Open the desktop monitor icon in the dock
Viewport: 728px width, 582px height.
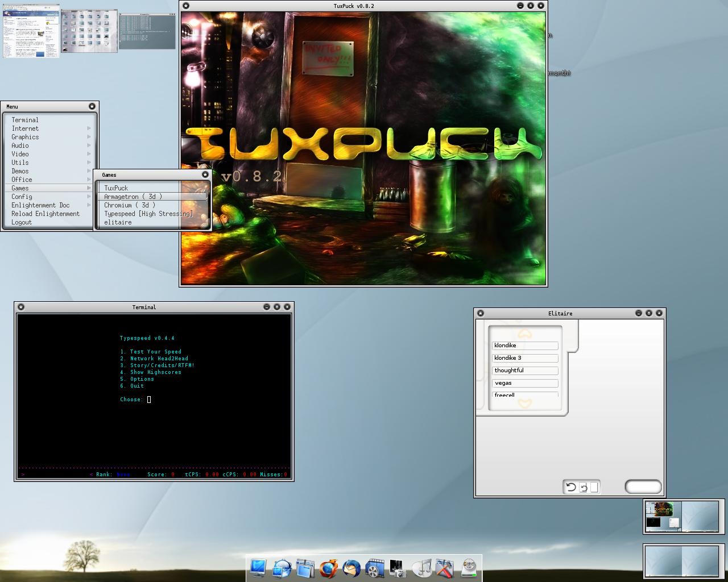[258, 567]
